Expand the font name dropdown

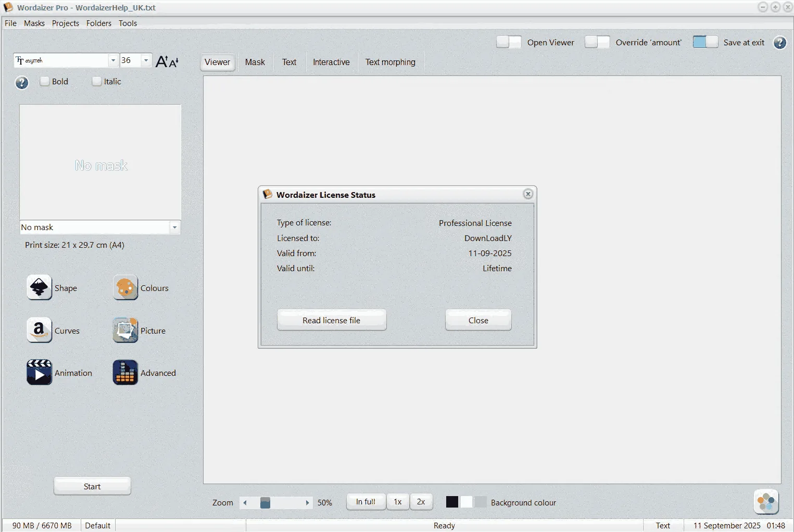113,60
